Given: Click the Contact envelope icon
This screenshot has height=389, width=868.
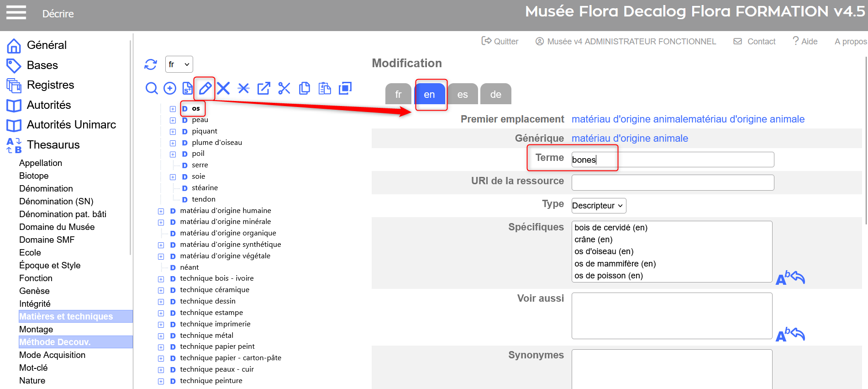Looking at the screenshot, I should (x=737, y=42).
